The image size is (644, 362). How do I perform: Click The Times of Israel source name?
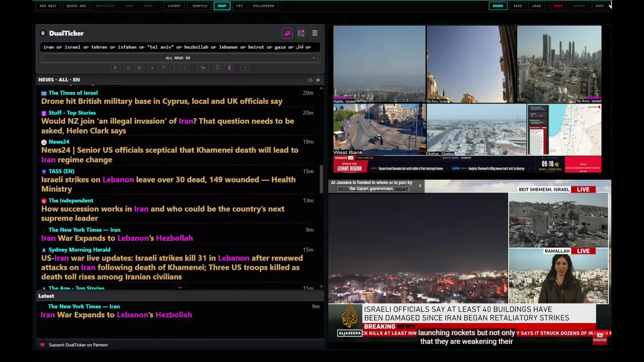pyautogui.click(x=73, y=93)
